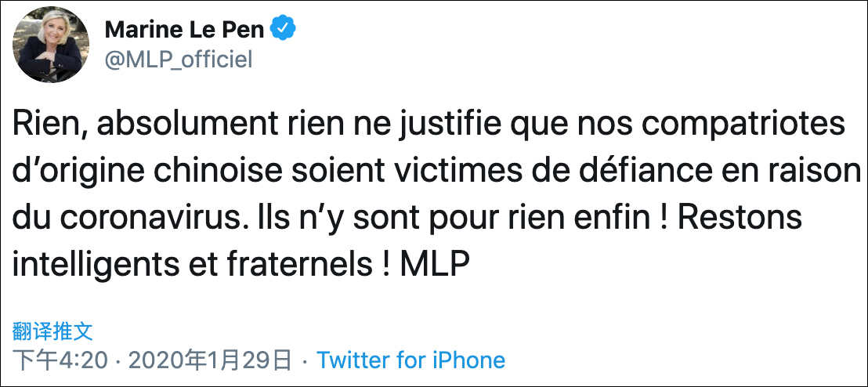The width and height of the screenshot is (868, 387).
Task: Click the 2020年1月29日 date
Action: (x=209, y=360)
